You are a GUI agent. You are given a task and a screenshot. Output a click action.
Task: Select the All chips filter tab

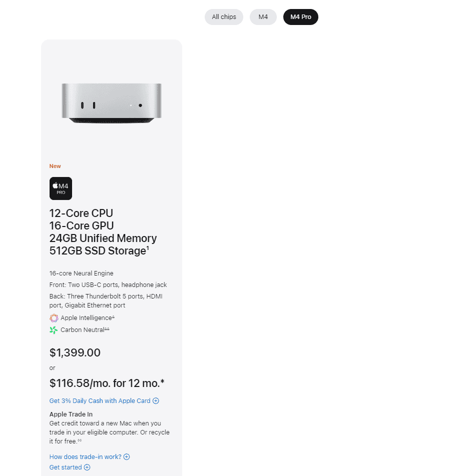224,17
